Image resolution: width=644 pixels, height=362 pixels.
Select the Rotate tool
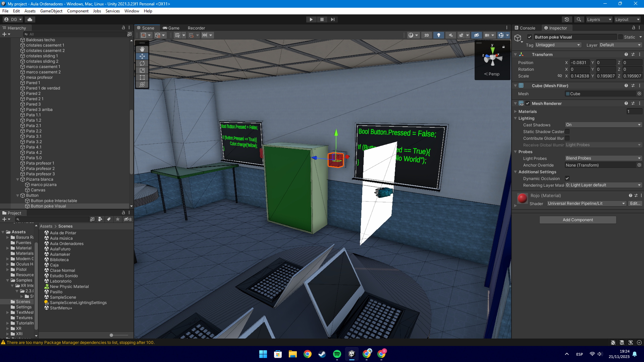point(142,63)
